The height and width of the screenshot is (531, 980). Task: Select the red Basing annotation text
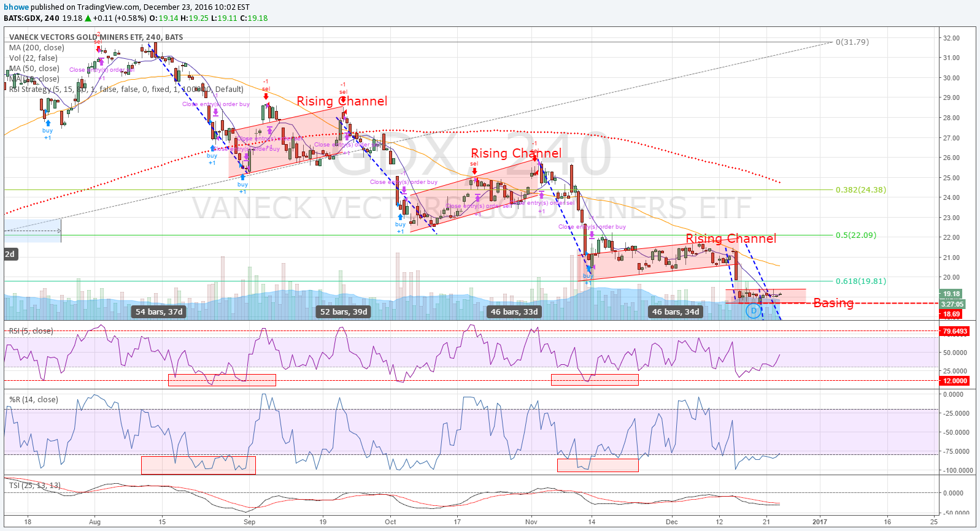tap(833, 302)
